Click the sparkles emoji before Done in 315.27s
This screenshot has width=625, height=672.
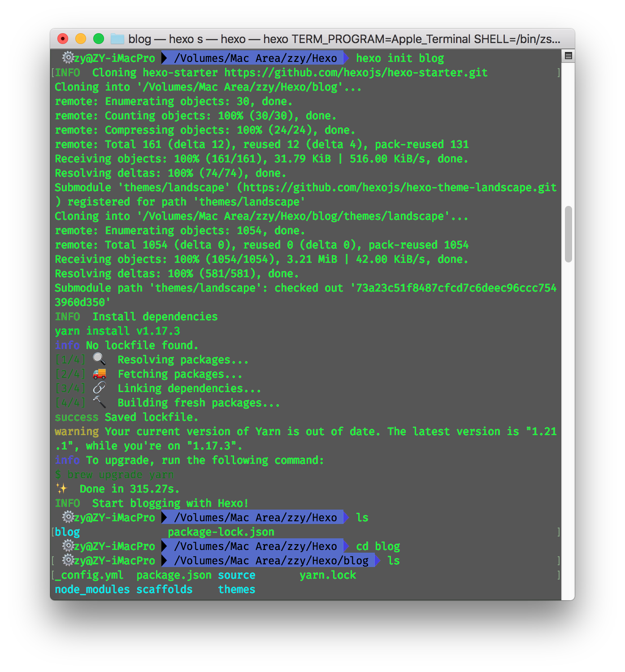[61, 489]
